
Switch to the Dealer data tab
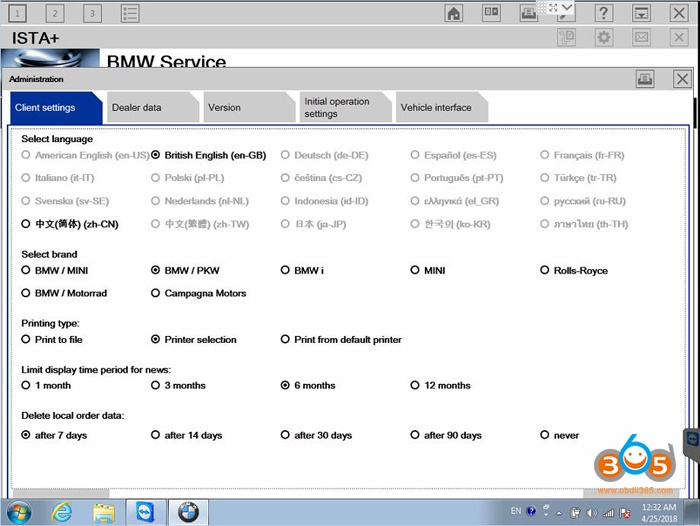click(x=153, y=108)
